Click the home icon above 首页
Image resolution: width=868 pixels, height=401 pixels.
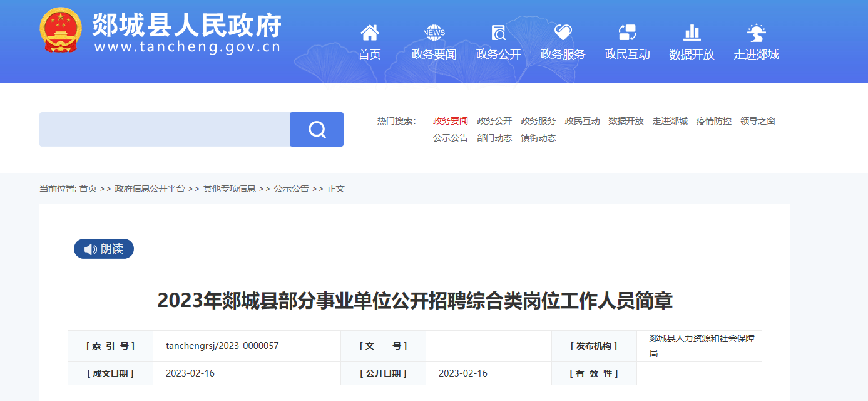tap(369, 32)
